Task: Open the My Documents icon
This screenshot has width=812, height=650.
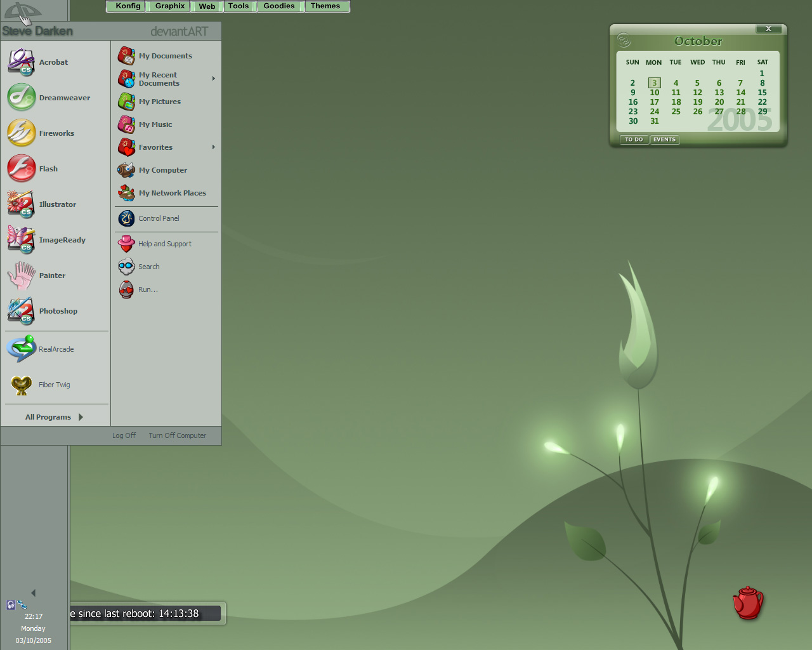Action: tap(126, 56)
